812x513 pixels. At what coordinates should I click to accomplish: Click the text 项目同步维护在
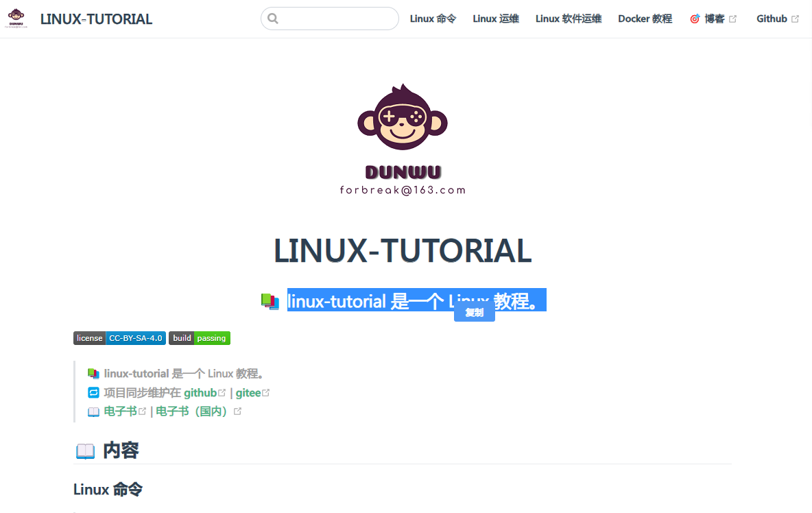click(143, 392)
